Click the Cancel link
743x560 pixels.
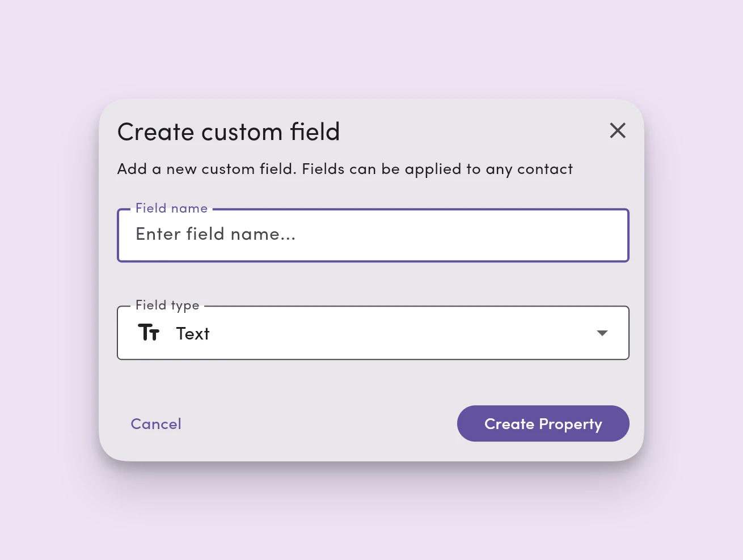tap(155, 423)
